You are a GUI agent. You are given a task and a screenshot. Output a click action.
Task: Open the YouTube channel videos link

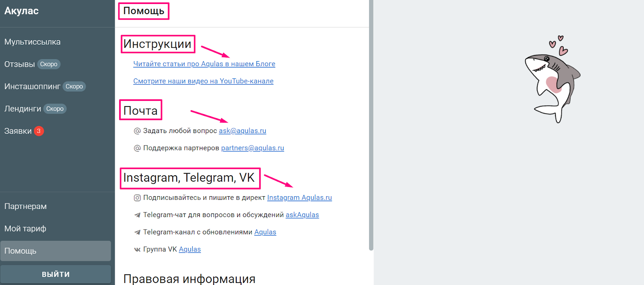[203, 81]
